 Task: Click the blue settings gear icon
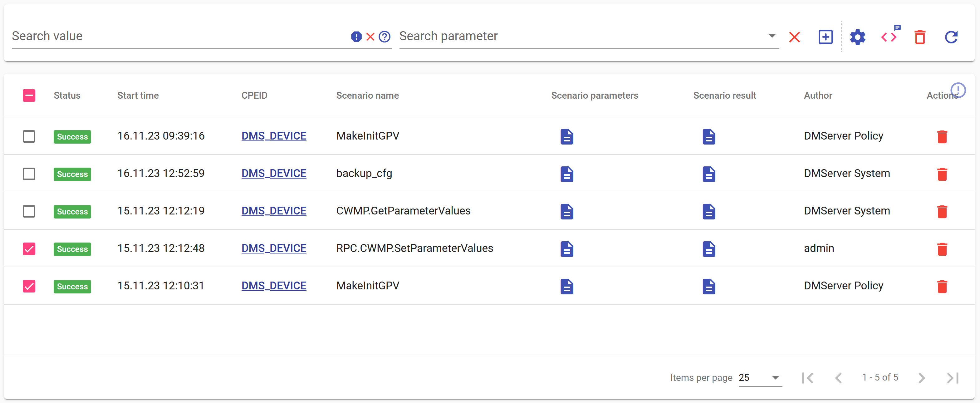click(857, 37)
